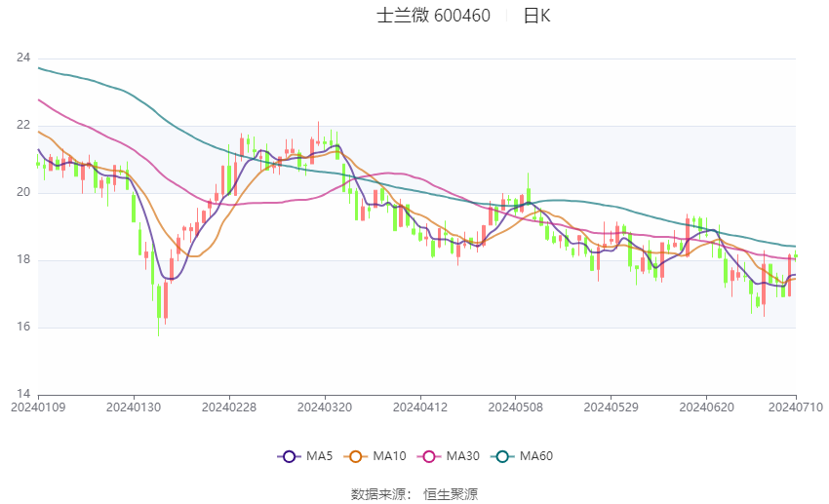This screenshot has width=829, height=504.
Task: Click the 20 price axis label
Action: [x=23, y=193]
